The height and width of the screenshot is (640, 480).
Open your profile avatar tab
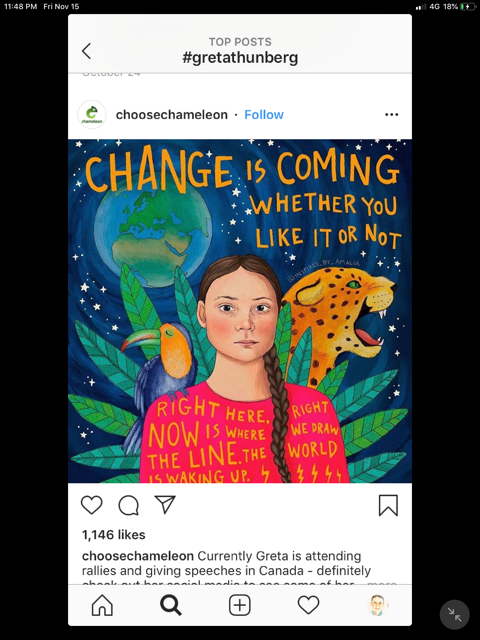tap(377, 605)
